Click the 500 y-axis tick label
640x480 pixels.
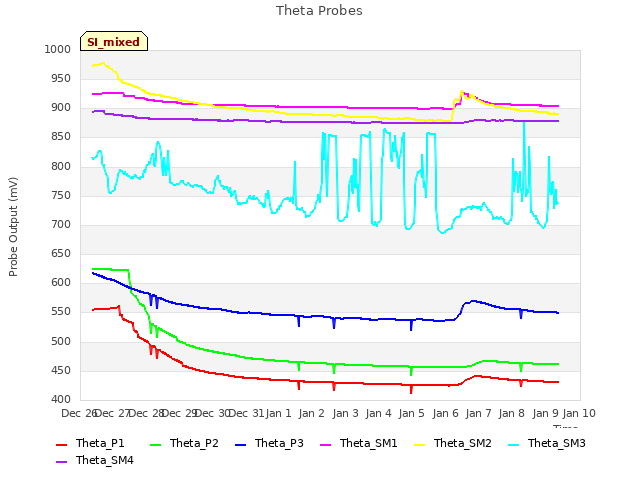[61, 342]
